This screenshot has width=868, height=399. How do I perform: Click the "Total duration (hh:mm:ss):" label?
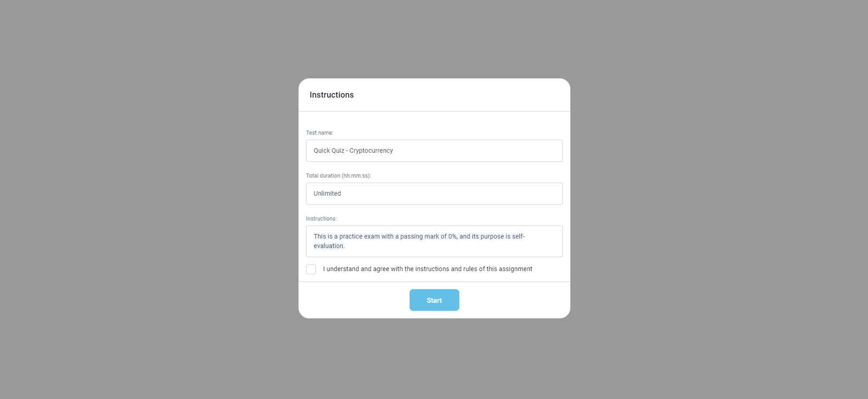click(338, 176)
